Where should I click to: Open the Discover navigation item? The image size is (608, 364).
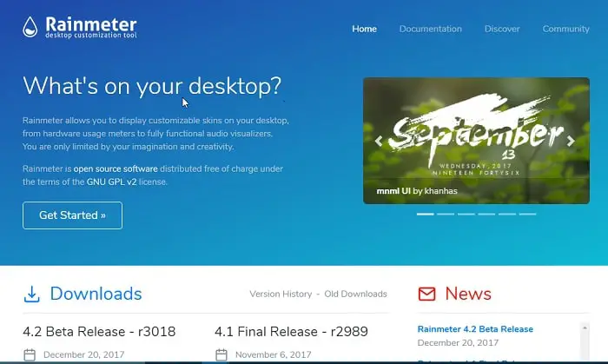coord(502,29)
